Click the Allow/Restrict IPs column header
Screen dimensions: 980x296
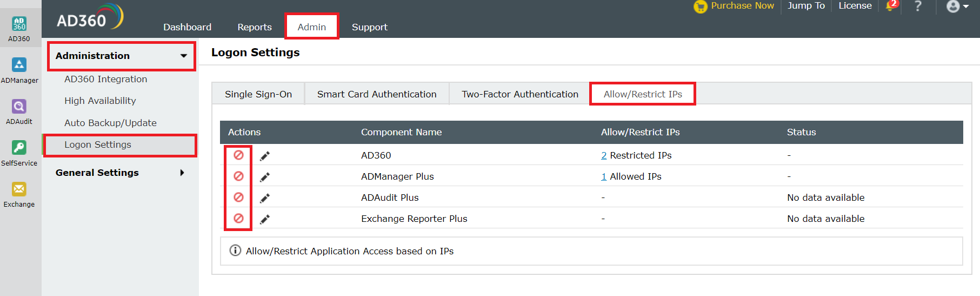pyautogui.click(x=641, y=132)
